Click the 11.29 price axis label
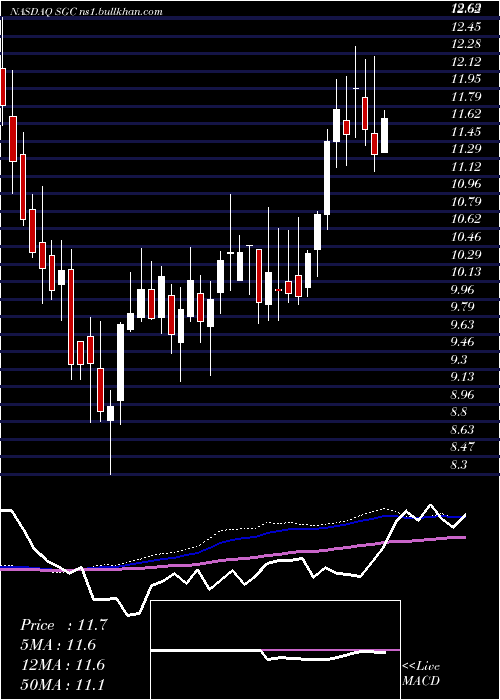This screenshot has width=500, height=700. 466,149
